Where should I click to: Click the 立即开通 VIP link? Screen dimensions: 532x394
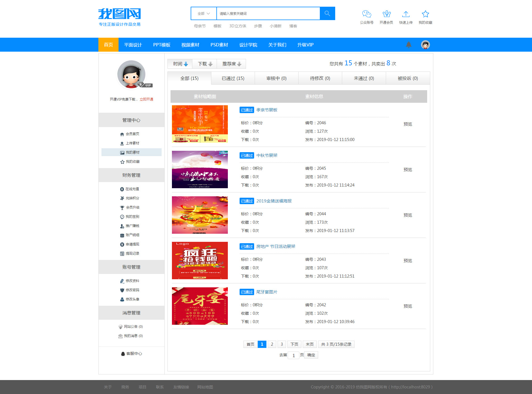146,99
